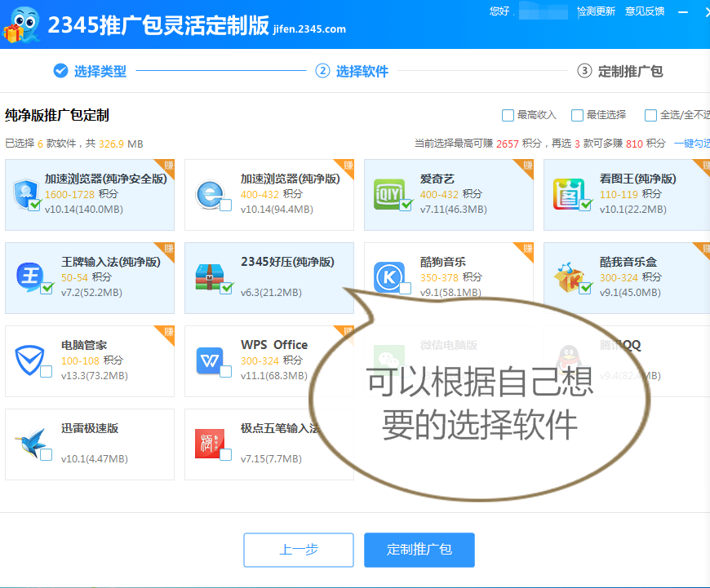Image resolution: width=710 pixels, height=588 pixels.
Task: Click the 酷我音乐盒 box icon
Action: pos(569,277)
